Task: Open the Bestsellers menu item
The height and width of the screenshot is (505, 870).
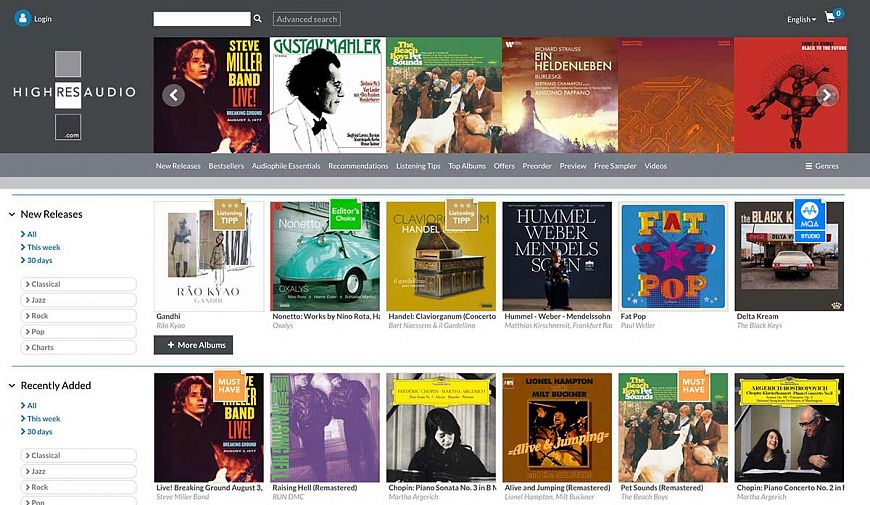Action: tap(226, 166)
